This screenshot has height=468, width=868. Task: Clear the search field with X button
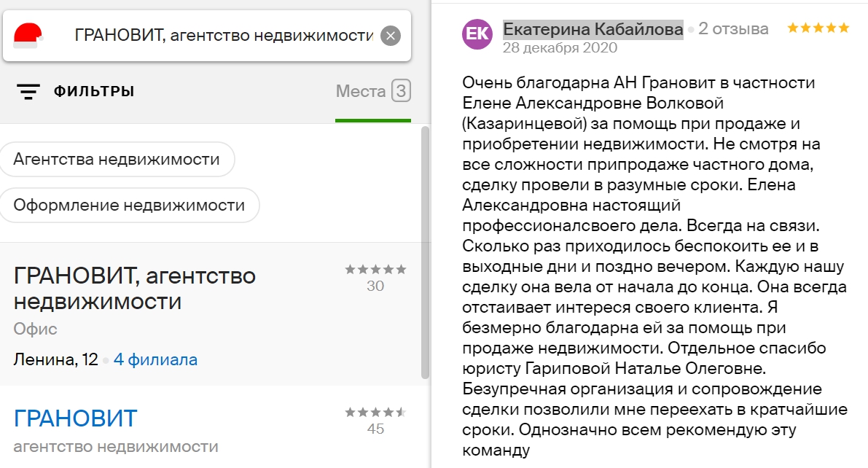tap(390, 36)
